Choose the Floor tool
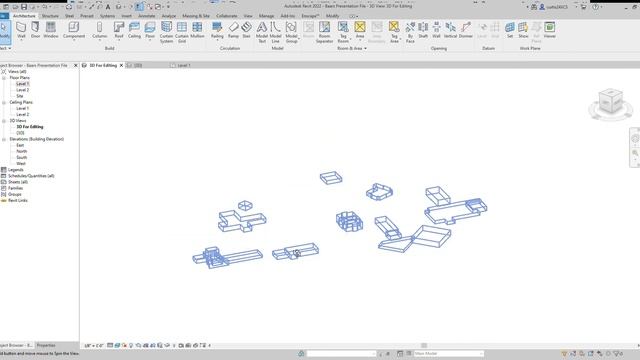Image resolution: width=640 pixels, height=360 pixels. pyautogui.click(x=150, y=30)
